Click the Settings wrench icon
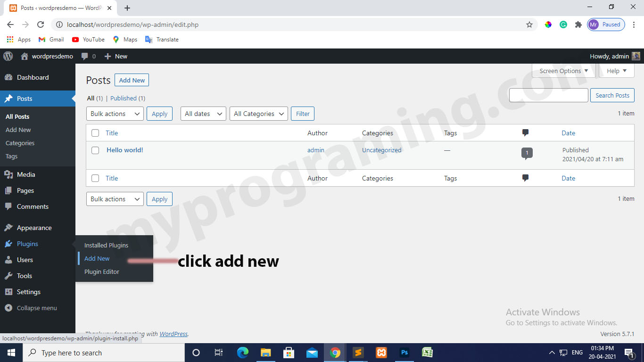Screen dimensions: 644x362 pyautogui.click(x=10, y=292)
